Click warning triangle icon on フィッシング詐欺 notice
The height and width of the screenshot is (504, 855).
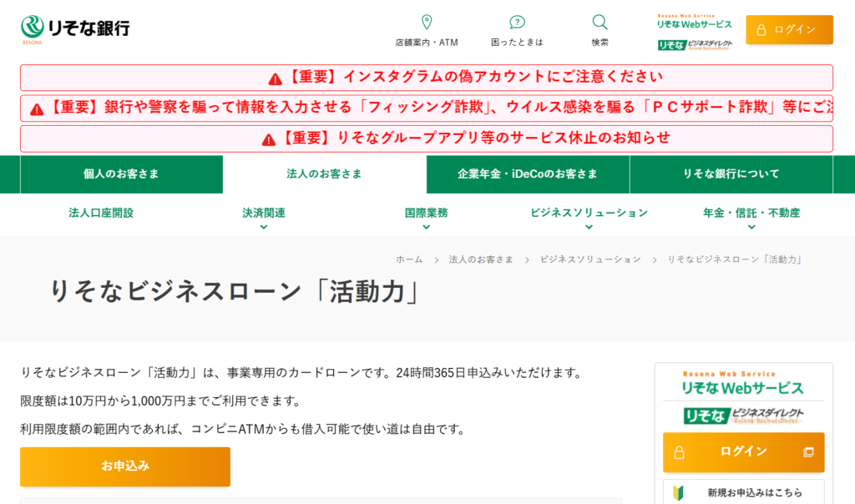[37, 109]
